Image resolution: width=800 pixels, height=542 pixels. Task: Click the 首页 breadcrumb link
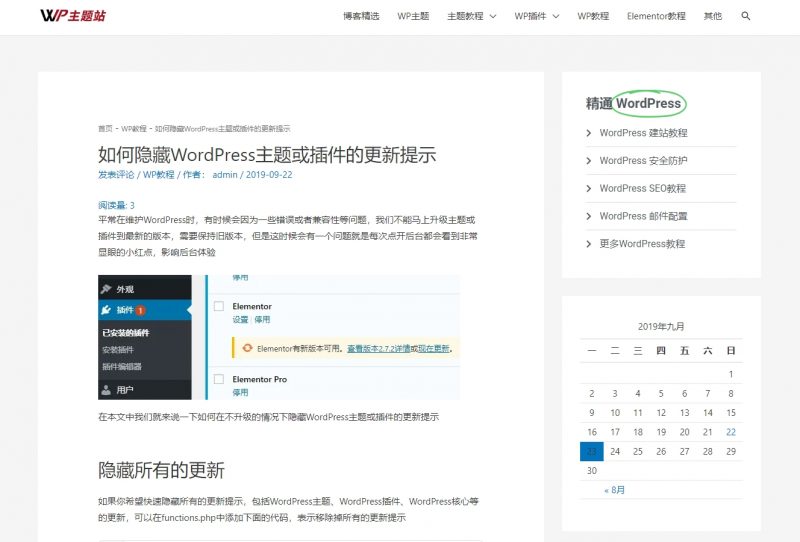[105, 129]
